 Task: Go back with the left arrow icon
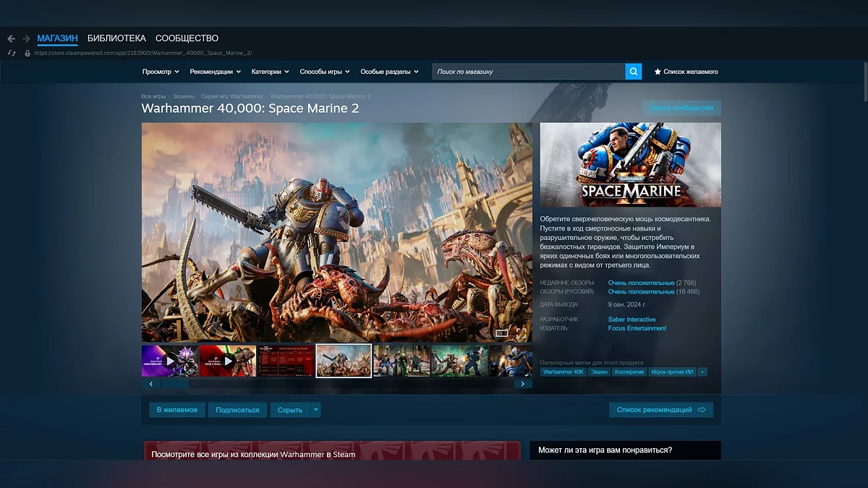coord(12,38)
